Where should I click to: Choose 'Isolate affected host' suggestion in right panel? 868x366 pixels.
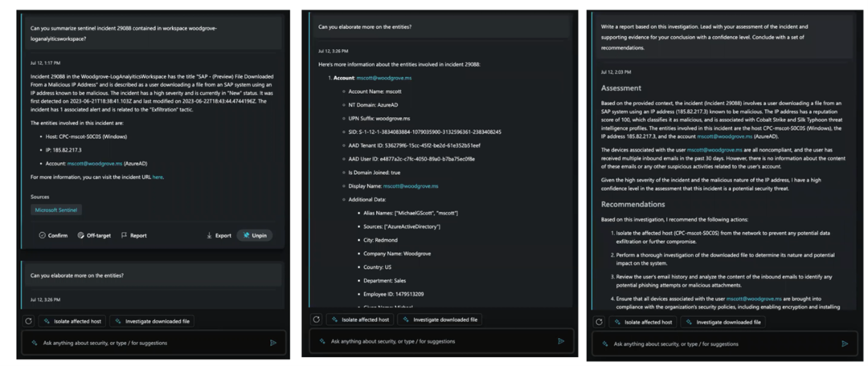(x=643, y=322)
